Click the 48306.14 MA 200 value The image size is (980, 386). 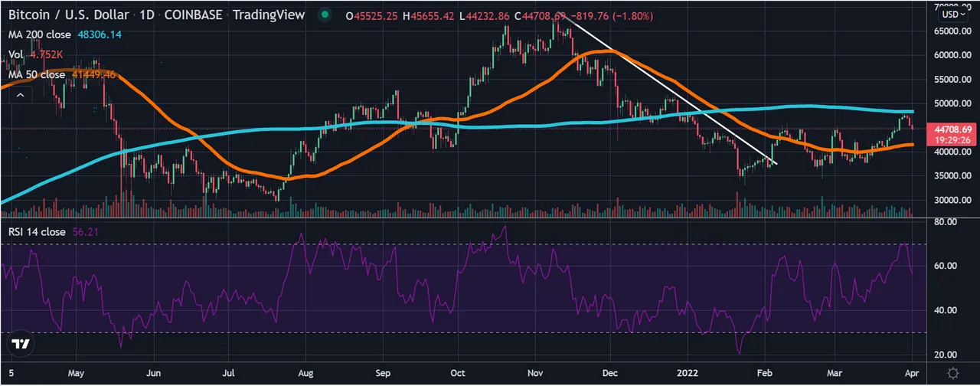tap(98, 35)
